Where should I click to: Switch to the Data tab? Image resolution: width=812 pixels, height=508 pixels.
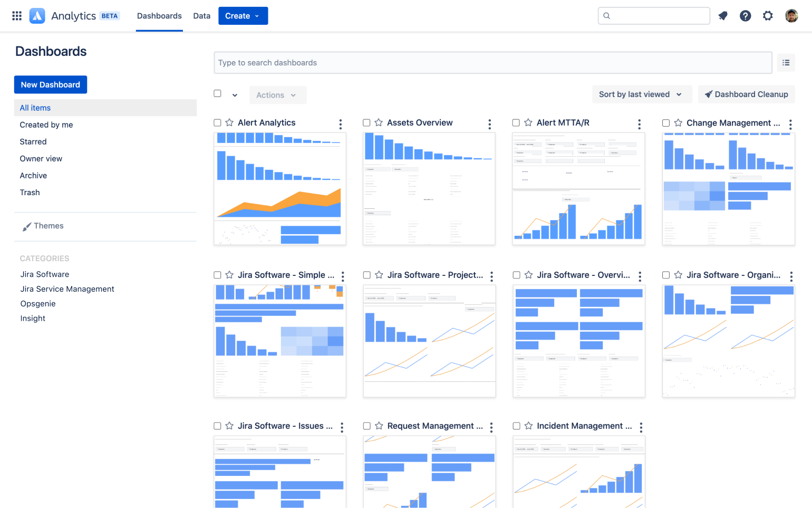(202, 16)
